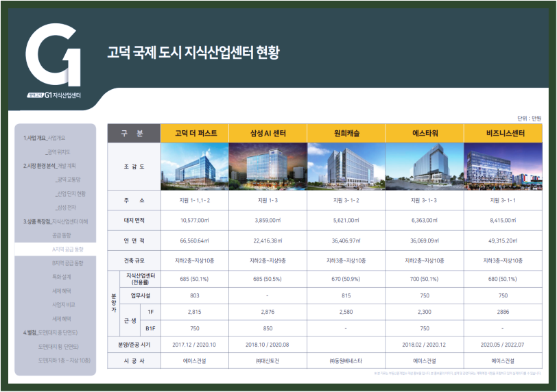Select the 건축 규모 row label

tap(134, 260)
